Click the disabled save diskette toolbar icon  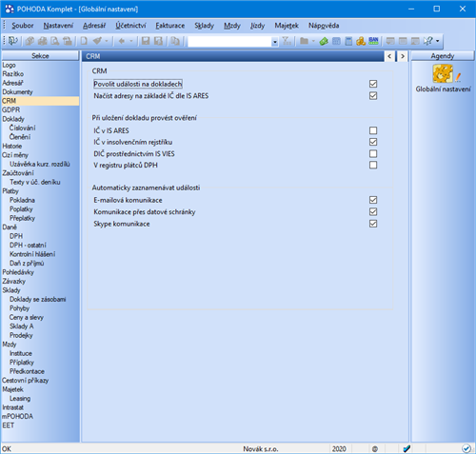(146, 41)
